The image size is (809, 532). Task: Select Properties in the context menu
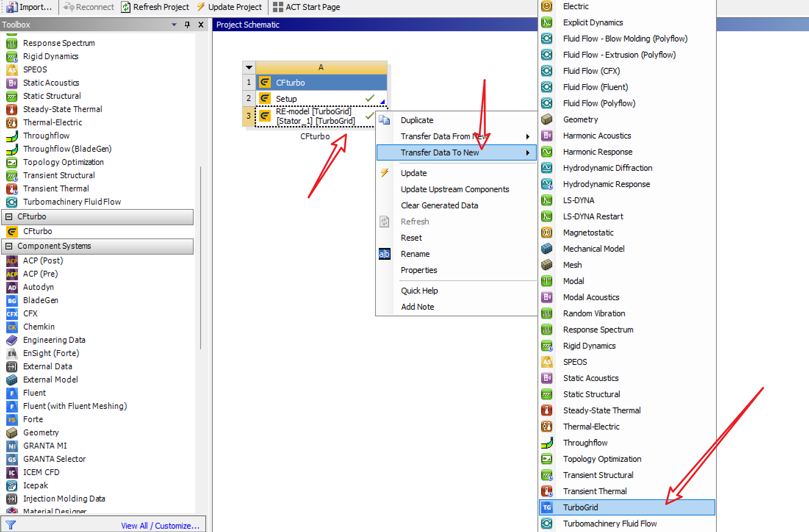[419, 270]
